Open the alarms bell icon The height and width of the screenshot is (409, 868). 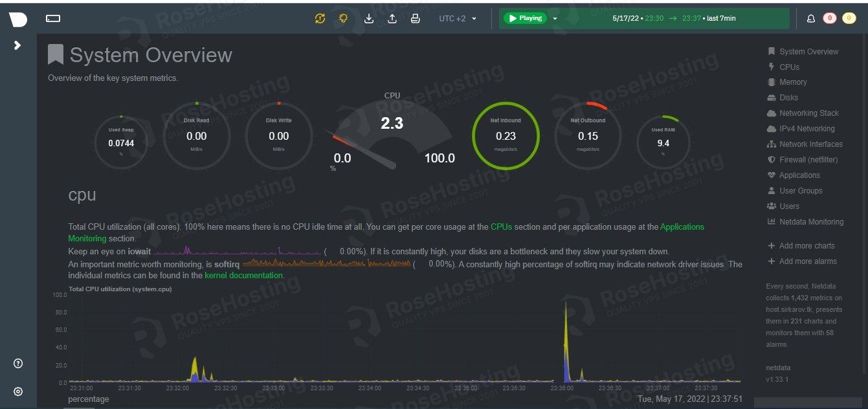tap(810, 19)
